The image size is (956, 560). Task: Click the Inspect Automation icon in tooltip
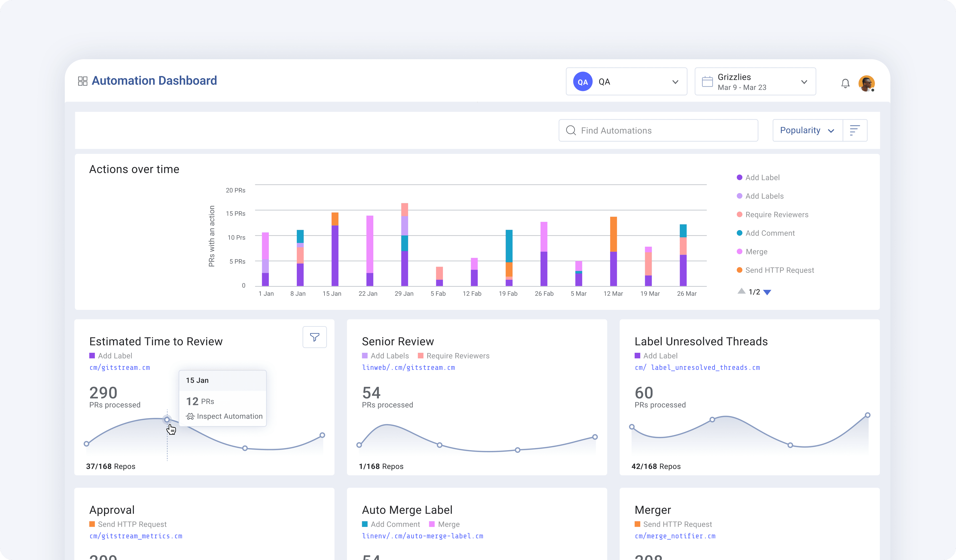pyautogui.click(x=190, y=416)
